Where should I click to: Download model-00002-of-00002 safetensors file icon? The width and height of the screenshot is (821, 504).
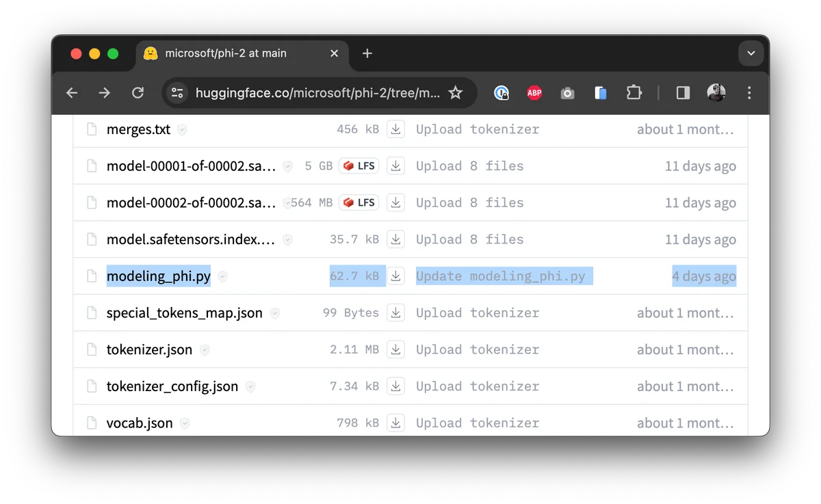click(x=395, y=202)
